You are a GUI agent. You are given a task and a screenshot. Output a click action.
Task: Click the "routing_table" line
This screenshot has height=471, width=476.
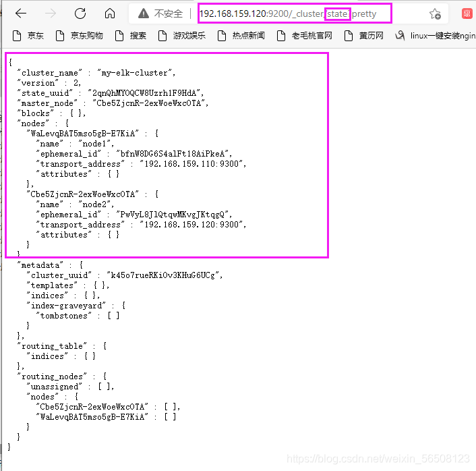62,346
